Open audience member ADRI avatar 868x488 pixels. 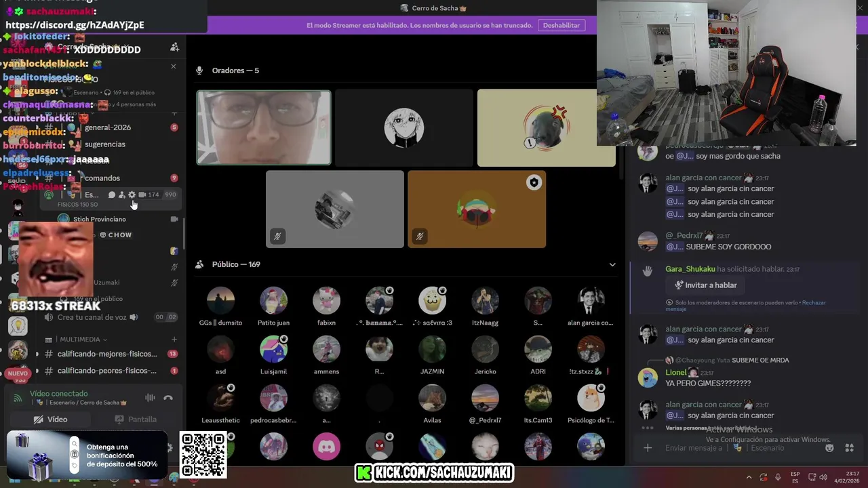[x=538, y=349]
